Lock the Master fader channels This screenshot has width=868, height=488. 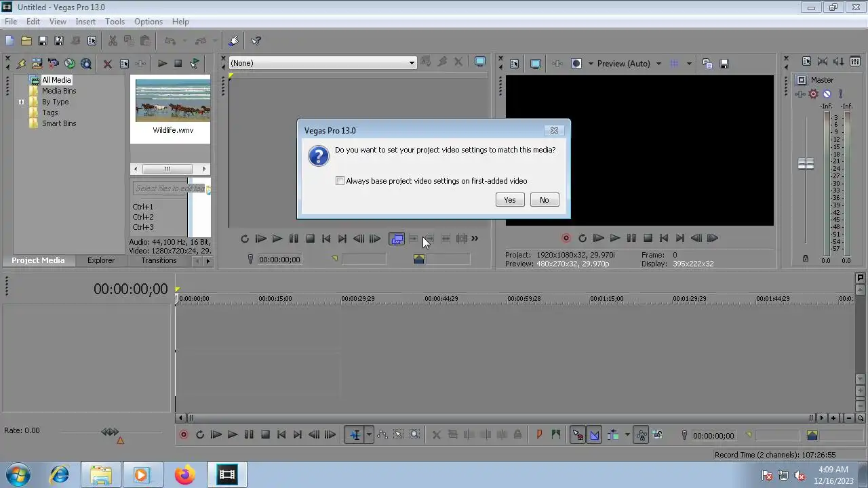click(806, 258)
